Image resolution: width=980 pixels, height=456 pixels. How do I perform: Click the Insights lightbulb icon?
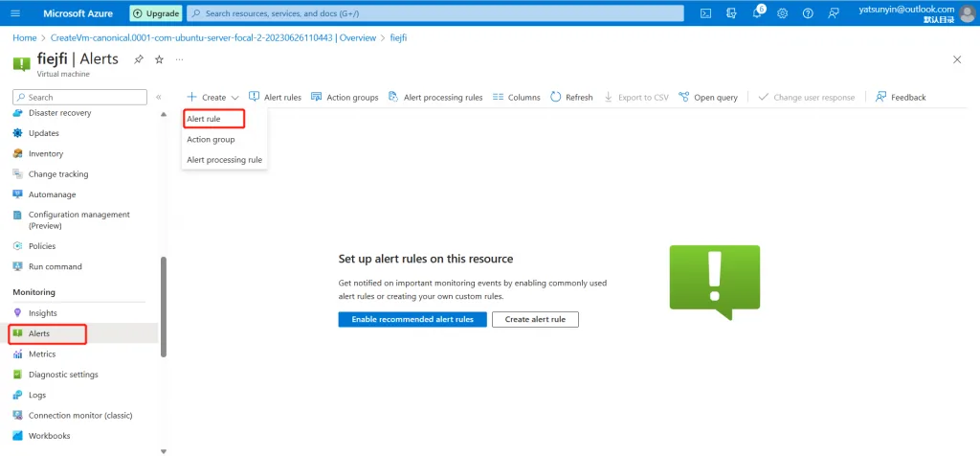[x=17, y=312]
